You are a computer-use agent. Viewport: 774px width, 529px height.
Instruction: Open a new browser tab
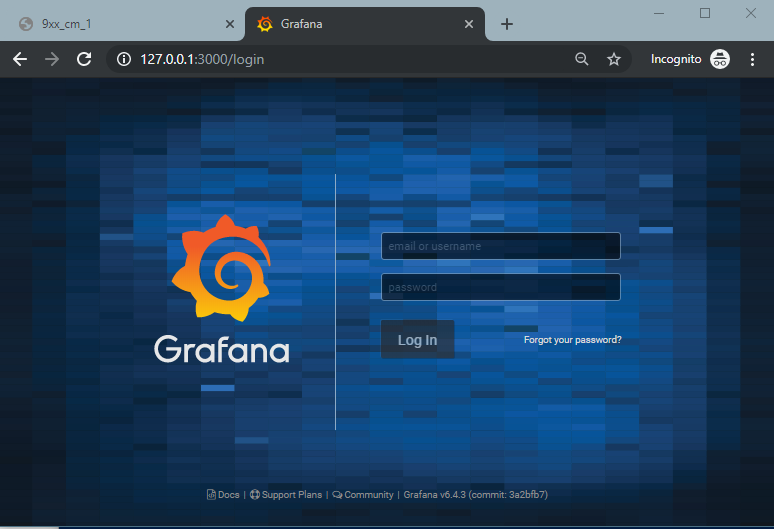coord(507,24)
